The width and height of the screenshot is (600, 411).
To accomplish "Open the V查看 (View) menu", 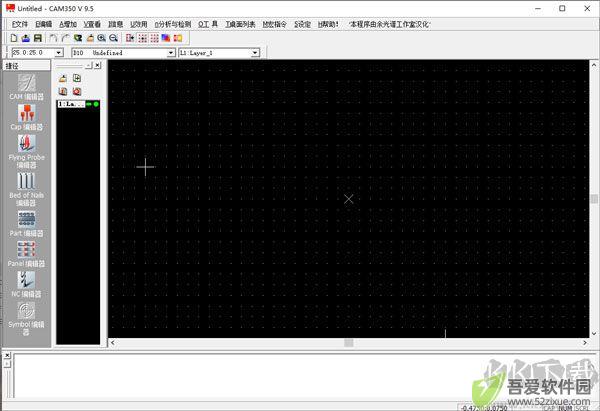I will 92,24.
